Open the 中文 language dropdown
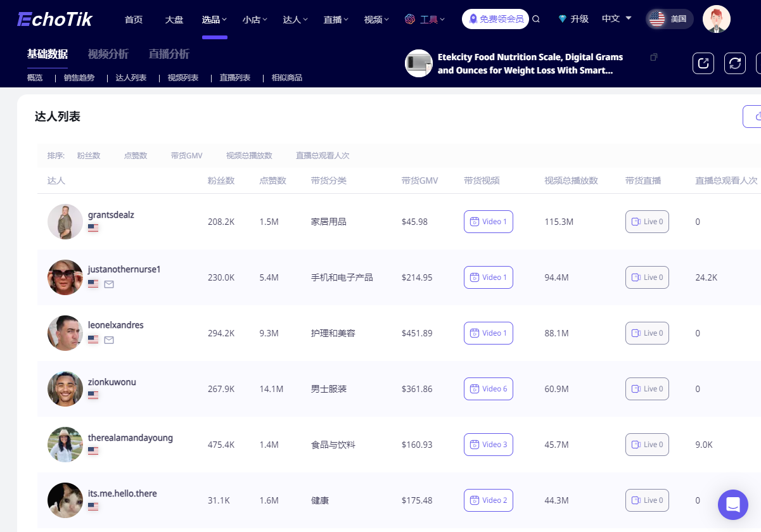The image size is (761, 532). pos(617,19)
